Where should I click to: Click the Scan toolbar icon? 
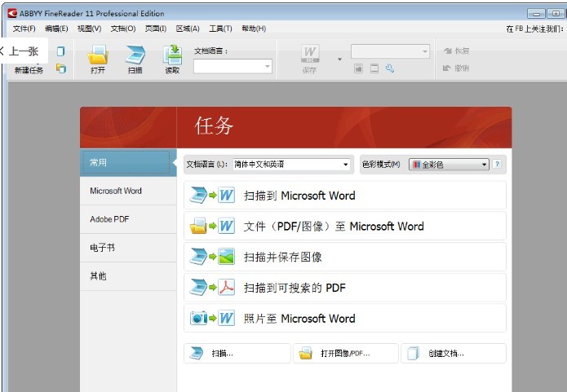(x=135, y=55)
